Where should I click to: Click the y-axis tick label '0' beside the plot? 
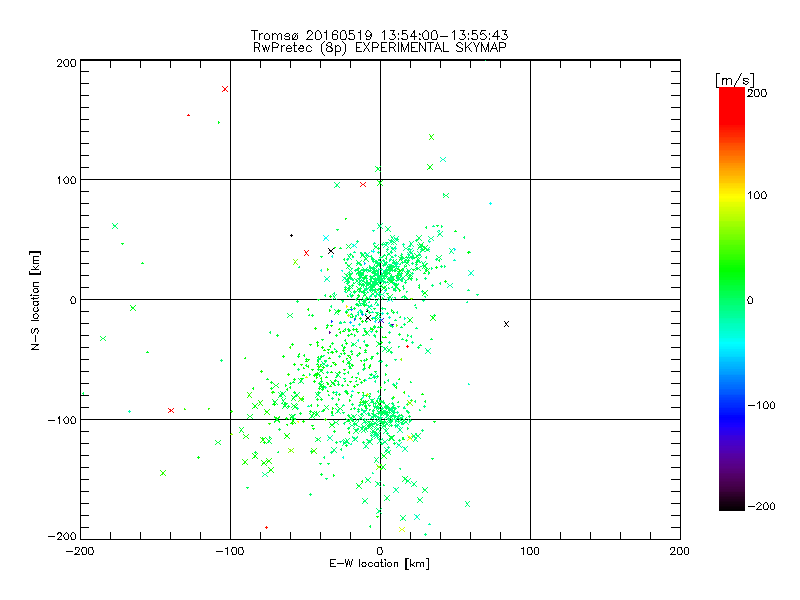point(73,300)
